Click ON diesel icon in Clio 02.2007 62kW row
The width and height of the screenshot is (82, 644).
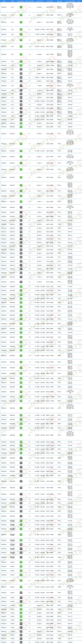point(21,97)
